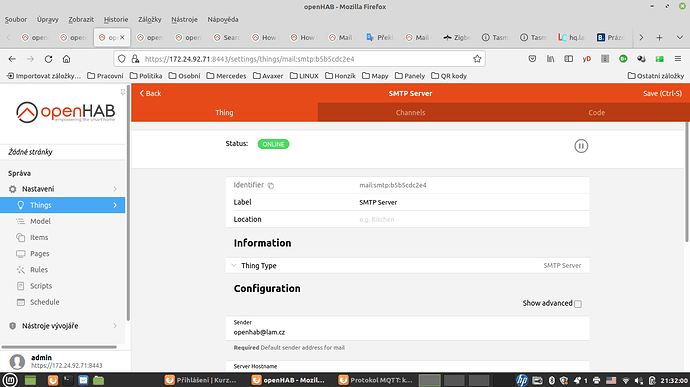
Task: Go Back from SMTP Server page
Action: click(x=150, y=93)
